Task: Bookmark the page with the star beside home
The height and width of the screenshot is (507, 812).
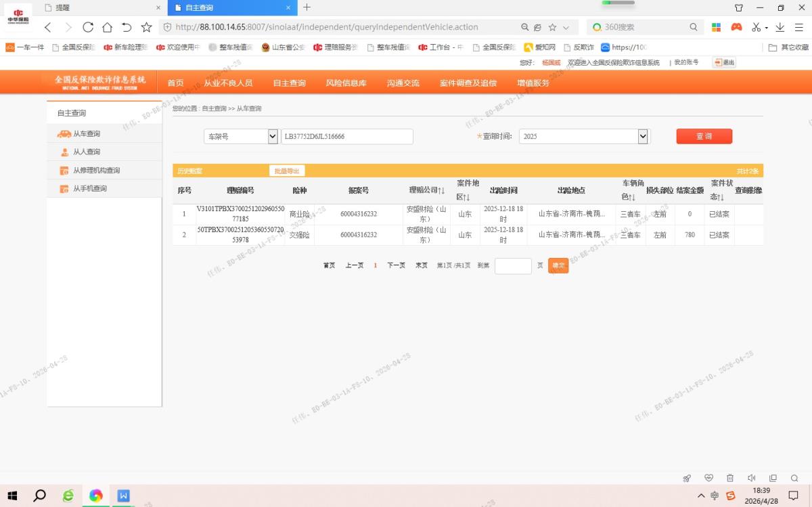Action: pos(146,27)
